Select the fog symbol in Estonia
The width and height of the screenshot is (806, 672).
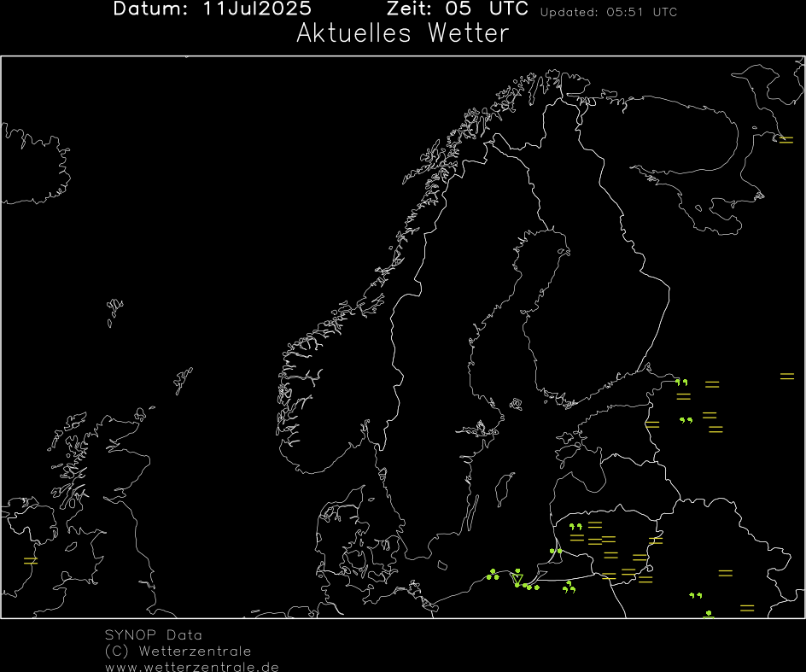click(x=652, y=424)
